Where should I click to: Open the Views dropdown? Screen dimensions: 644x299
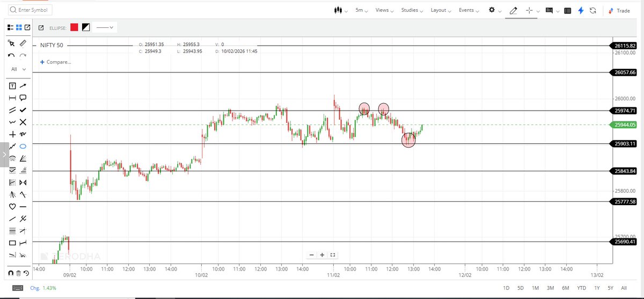pos(384,10)
